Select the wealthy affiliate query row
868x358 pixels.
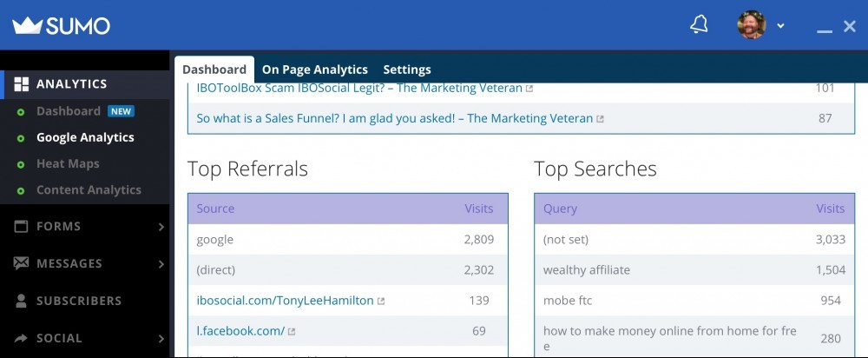pos(694,270)
